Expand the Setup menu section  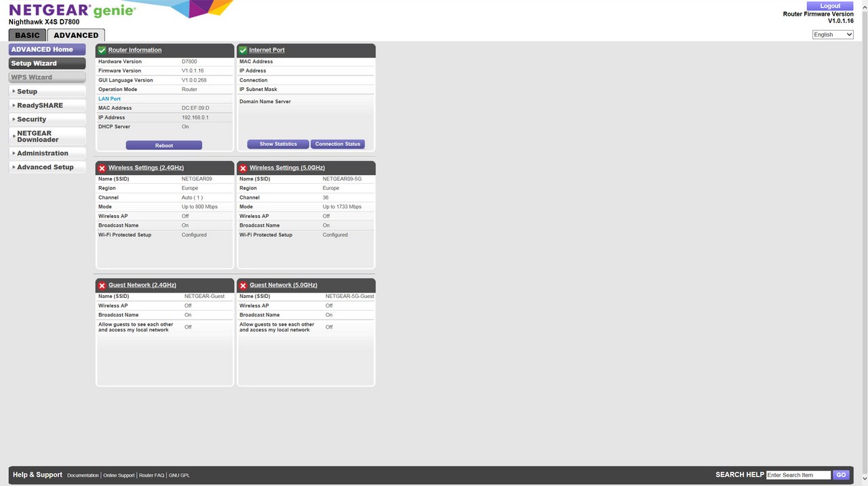click(x=47, y=92)
